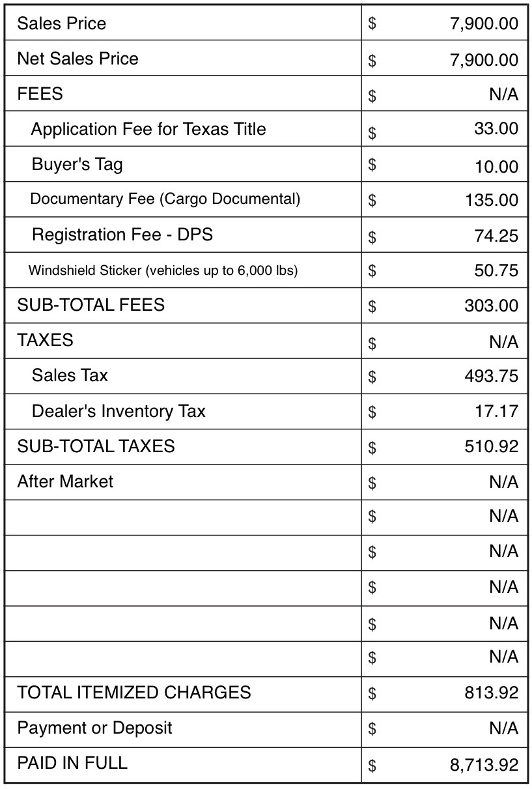The height and width of the screenshot is (789, 532).
Task: Click the Application Fee for Texas Title row
Action: 267,128
